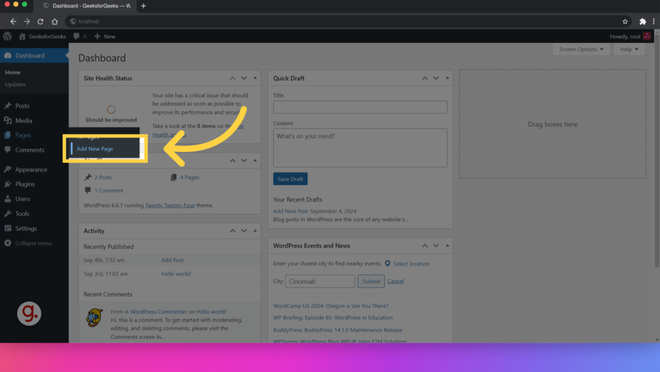Open Hello world! published post

pos(176,274)
